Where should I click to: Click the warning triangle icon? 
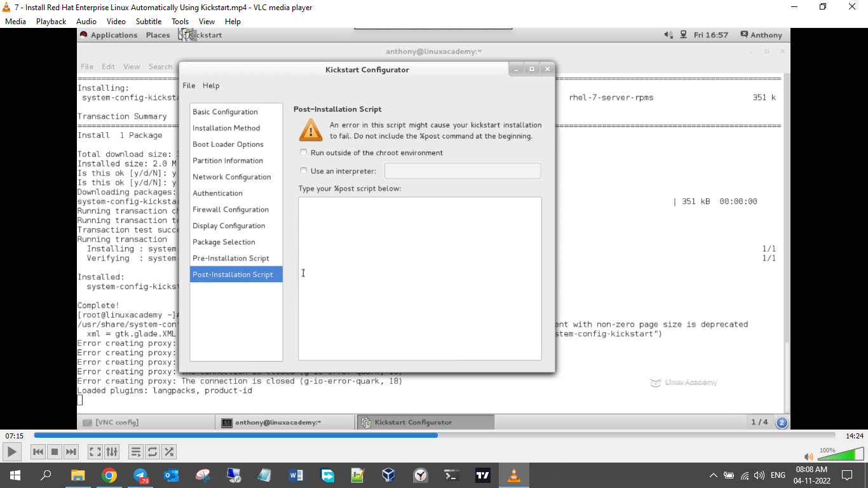pyautogui.click(x=311, y=130)
